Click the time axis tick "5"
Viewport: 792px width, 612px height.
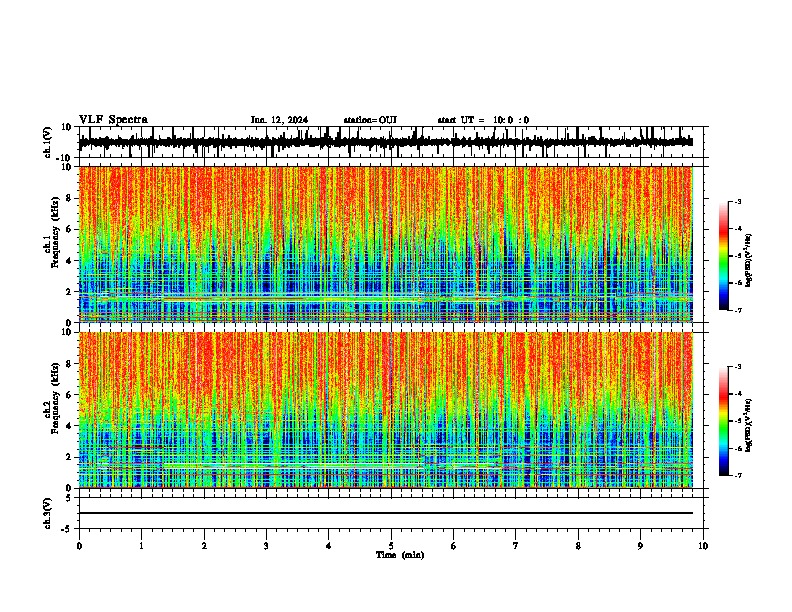pos(391,546)
